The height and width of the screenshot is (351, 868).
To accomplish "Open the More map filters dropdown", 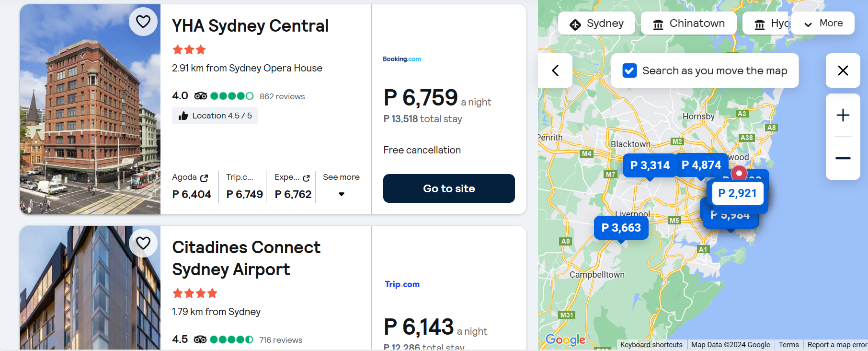I will tap(822, 23).
